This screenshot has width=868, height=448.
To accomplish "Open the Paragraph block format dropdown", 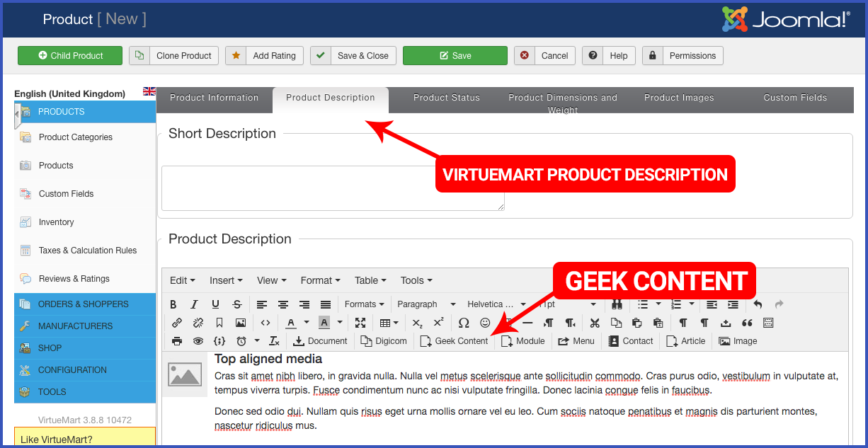I will click(x=426, y=304).
